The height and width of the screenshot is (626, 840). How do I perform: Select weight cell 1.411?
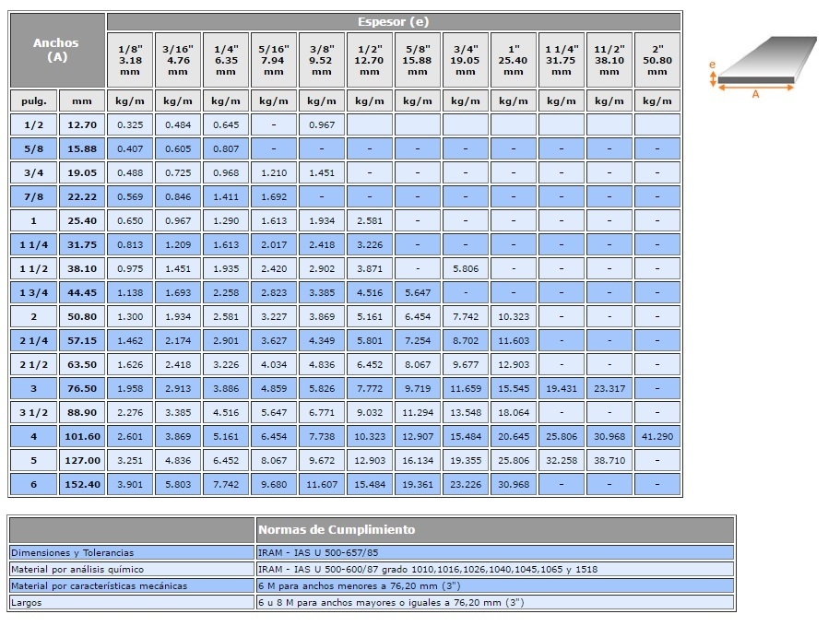coord(226,196)
